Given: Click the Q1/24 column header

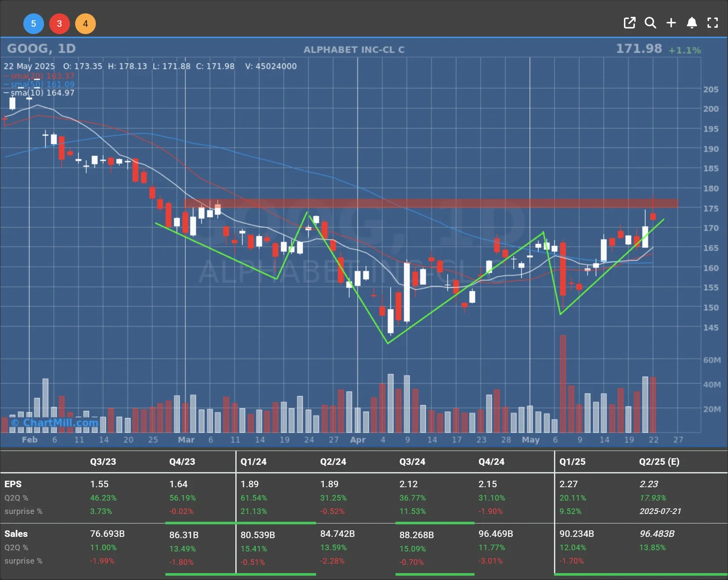Looking at the screenshot, I should tap(253, 461).
